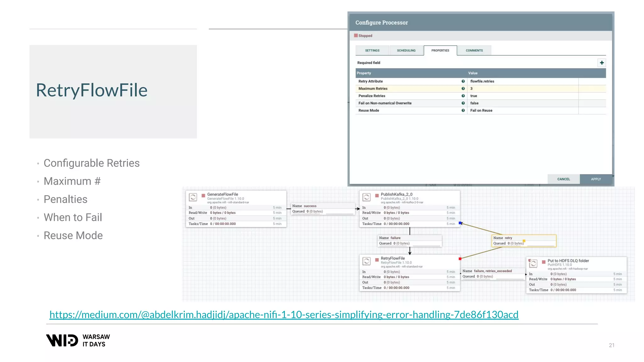Click the Stopped status indicator in dialog
This screenshot has height=362, width=644.
pyautogui.click(x=363, y=36)
